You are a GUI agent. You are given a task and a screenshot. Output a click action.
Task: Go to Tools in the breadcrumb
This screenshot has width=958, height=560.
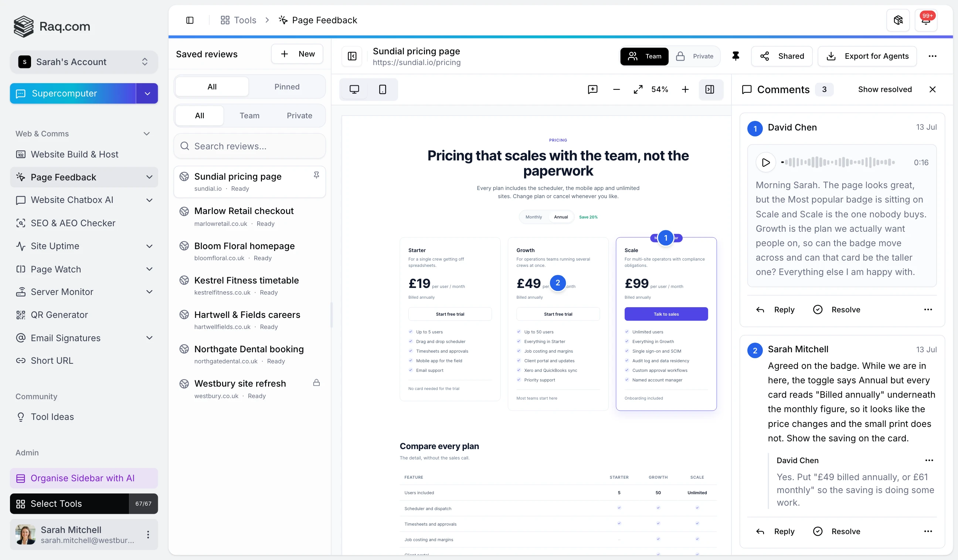[238, 20]
